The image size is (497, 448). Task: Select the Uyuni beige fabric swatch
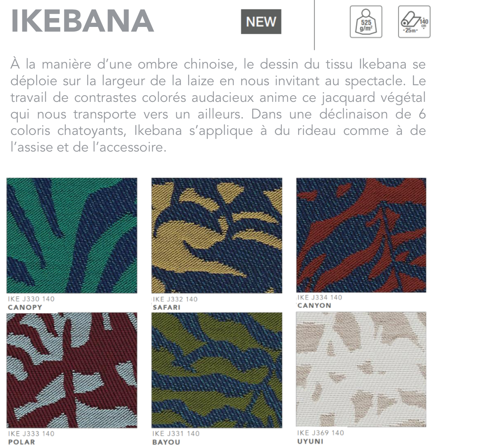pyautogui.click(x=361, y=369)
